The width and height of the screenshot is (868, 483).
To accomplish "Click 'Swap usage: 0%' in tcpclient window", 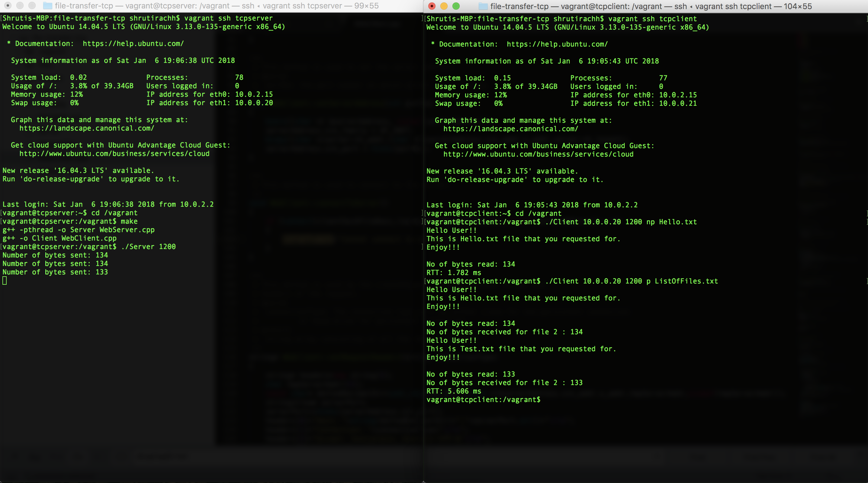I will point(468,104).
